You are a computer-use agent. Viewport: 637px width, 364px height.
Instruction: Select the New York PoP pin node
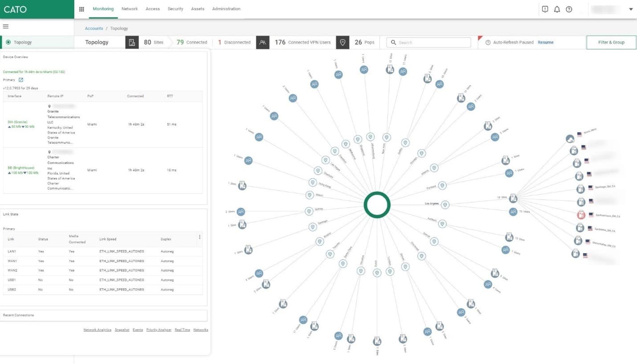coord(387,138)
